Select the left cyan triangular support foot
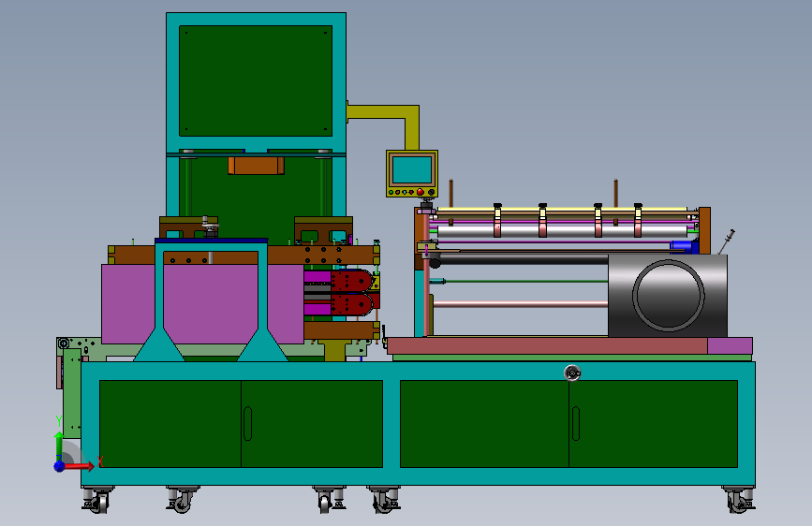The height and width of the screenshot is (526, 812). [x=159, y=344]
